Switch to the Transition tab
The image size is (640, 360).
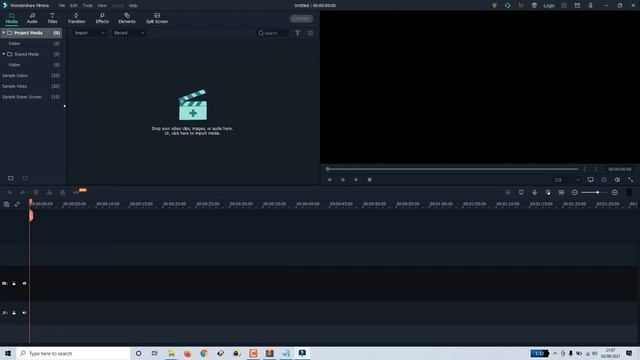[76, 18]
